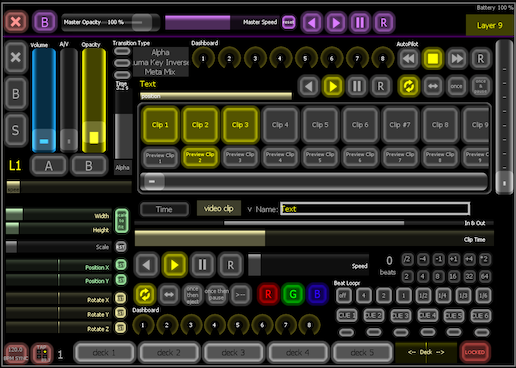Select the Layer 9 tab

click(489, 25)
